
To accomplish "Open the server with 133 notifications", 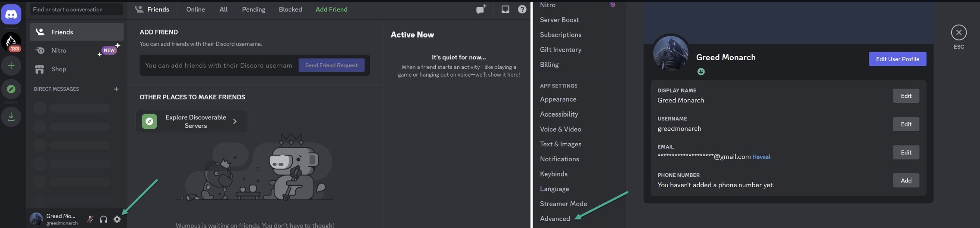I will click(x=11, y=42).
